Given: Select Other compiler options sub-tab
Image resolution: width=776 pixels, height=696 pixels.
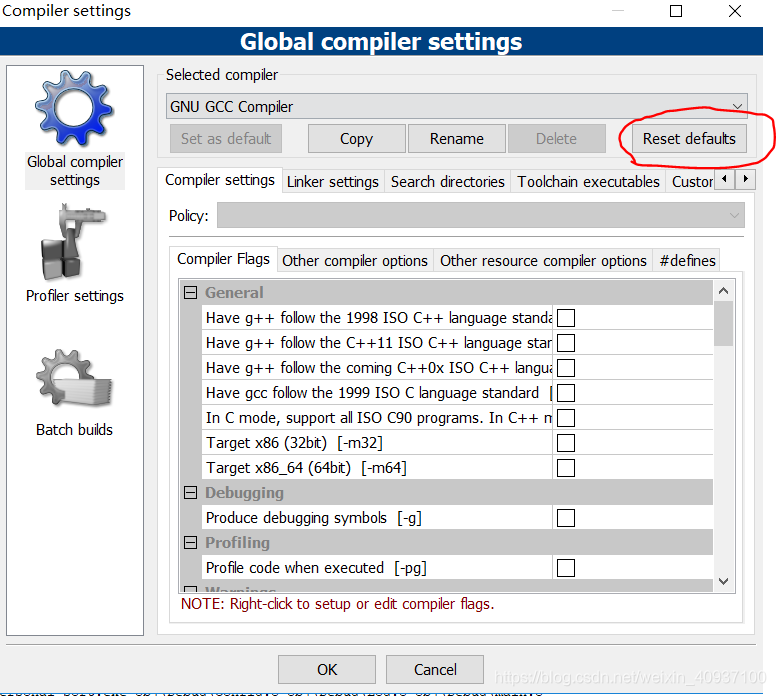Looking at the screenshot, I should tap(355, 261).
